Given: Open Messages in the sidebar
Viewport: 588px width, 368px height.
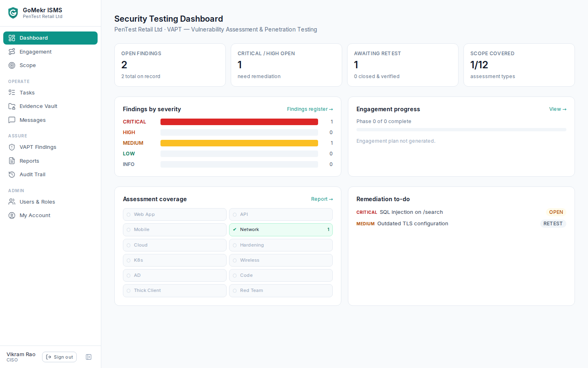Looking at the screenshot, I should tap(50, 120).
